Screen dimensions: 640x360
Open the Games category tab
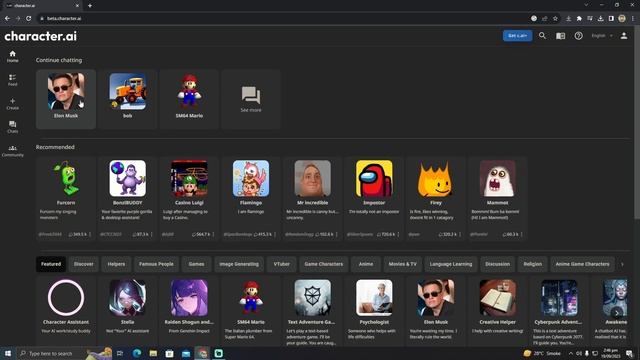coord(196,264)
